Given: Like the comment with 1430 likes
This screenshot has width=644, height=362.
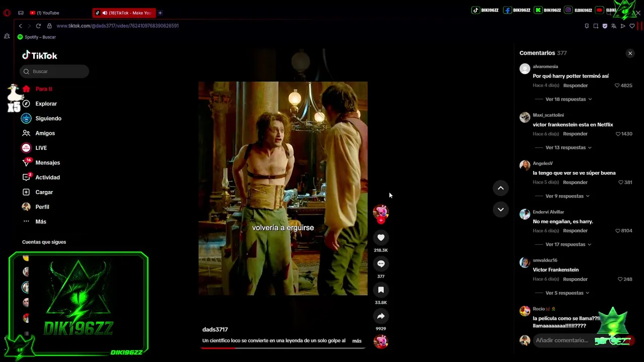Looking at the screenshot, I should [x=618, y=134].
